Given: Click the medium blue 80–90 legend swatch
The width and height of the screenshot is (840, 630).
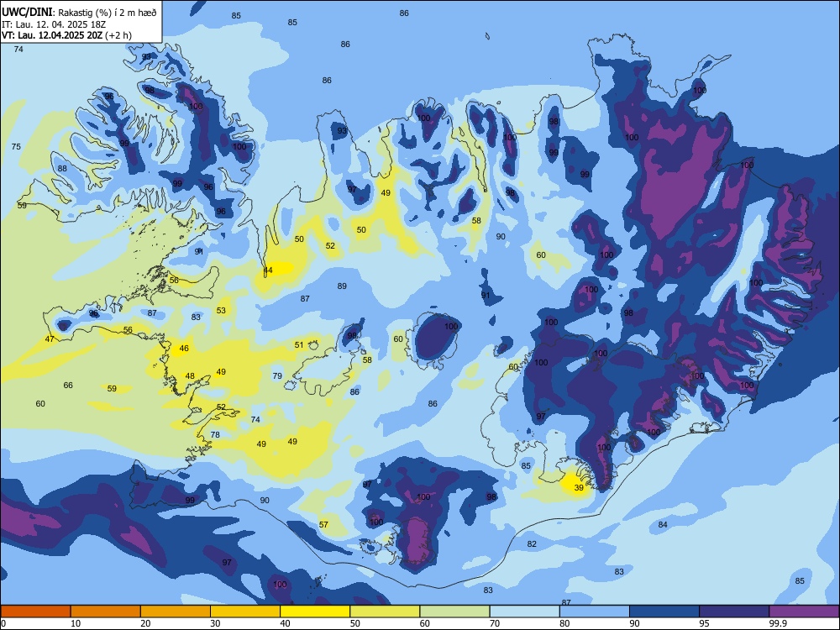Looking at the screenshot, I should [x=595, y=612].
